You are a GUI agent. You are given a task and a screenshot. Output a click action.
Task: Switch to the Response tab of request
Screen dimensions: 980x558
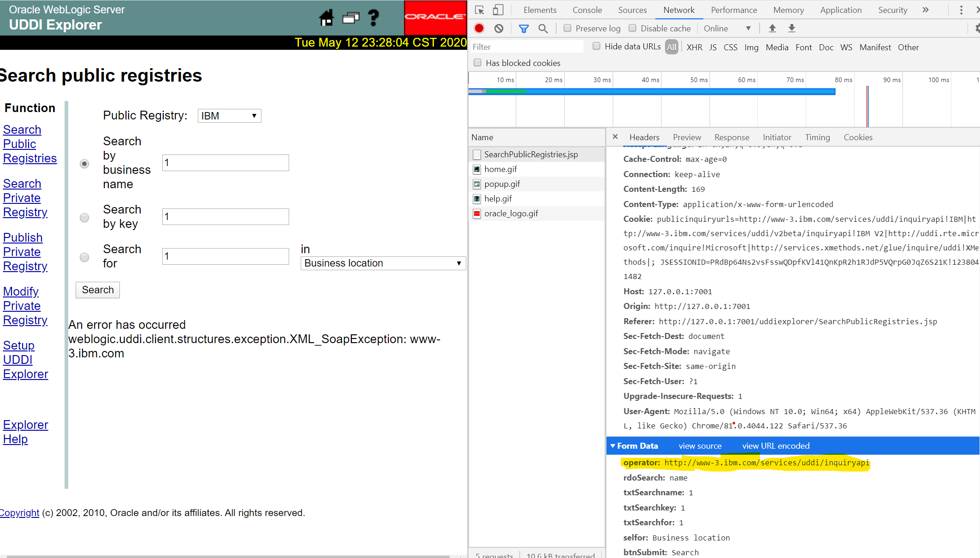point(732,137)
